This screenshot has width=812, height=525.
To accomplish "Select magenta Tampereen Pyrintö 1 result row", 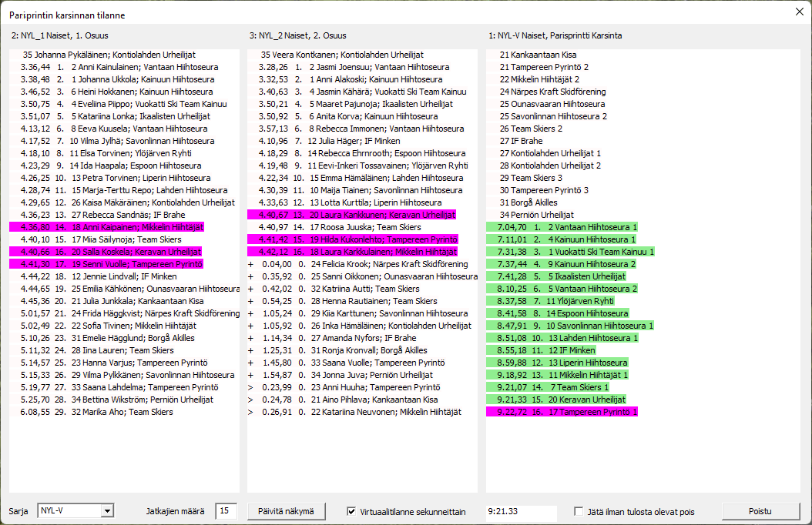I will (566, 412).
